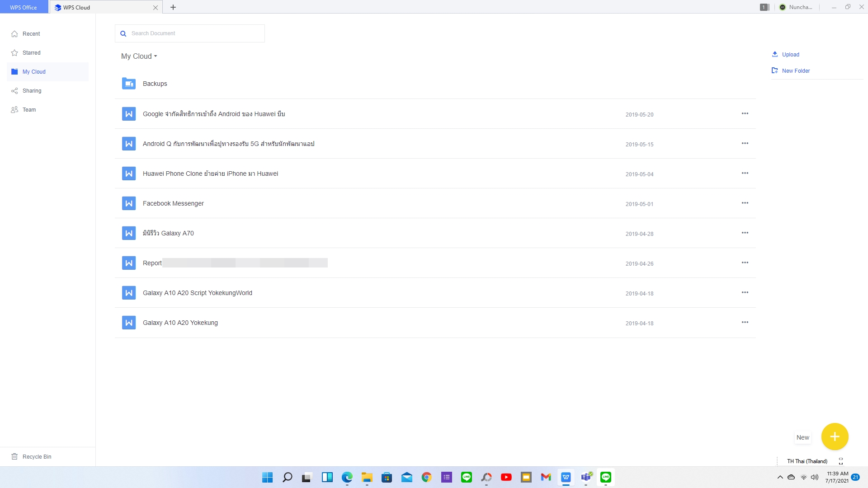Image resolution: width=868 pixels, height=488 pixels.
Task: Click the yellow plus New button
Action: [x=835, y=436]
